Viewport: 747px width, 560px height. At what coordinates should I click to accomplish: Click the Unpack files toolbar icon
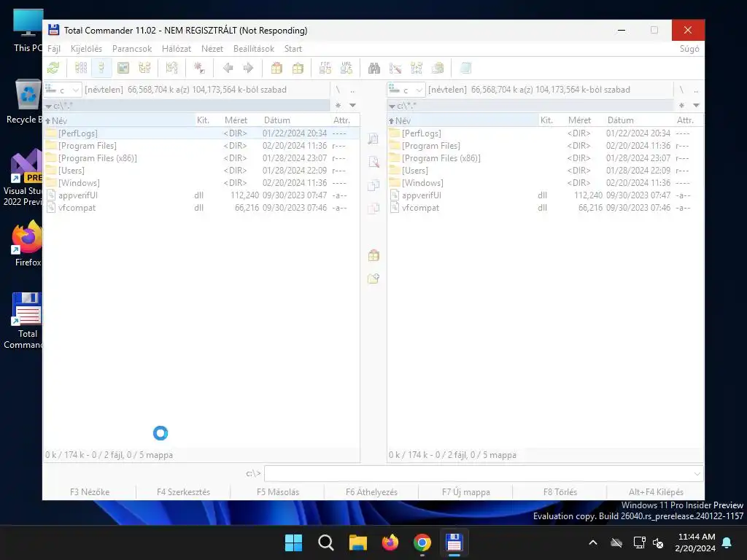tap(298, 68)
